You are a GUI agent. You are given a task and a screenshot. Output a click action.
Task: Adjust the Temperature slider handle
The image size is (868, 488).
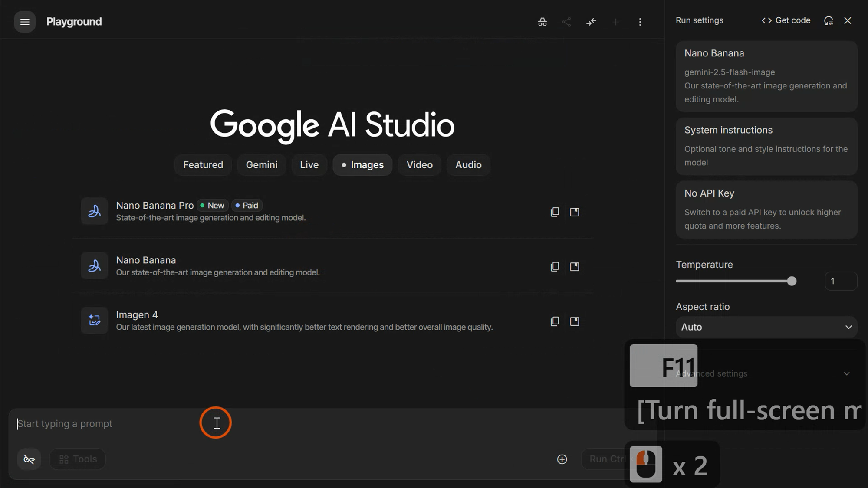point(792,281)
